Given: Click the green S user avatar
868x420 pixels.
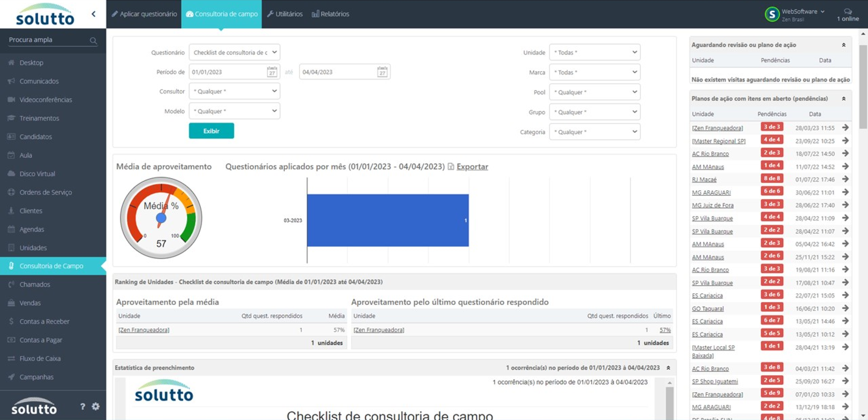Looking at the screenshot, I should [x=772, y=14].
